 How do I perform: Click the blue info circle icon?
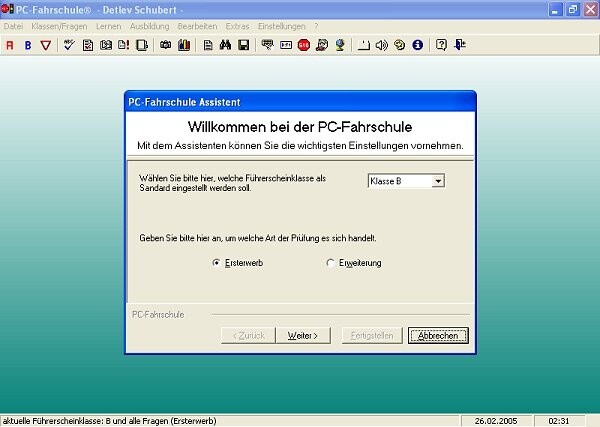417,45
